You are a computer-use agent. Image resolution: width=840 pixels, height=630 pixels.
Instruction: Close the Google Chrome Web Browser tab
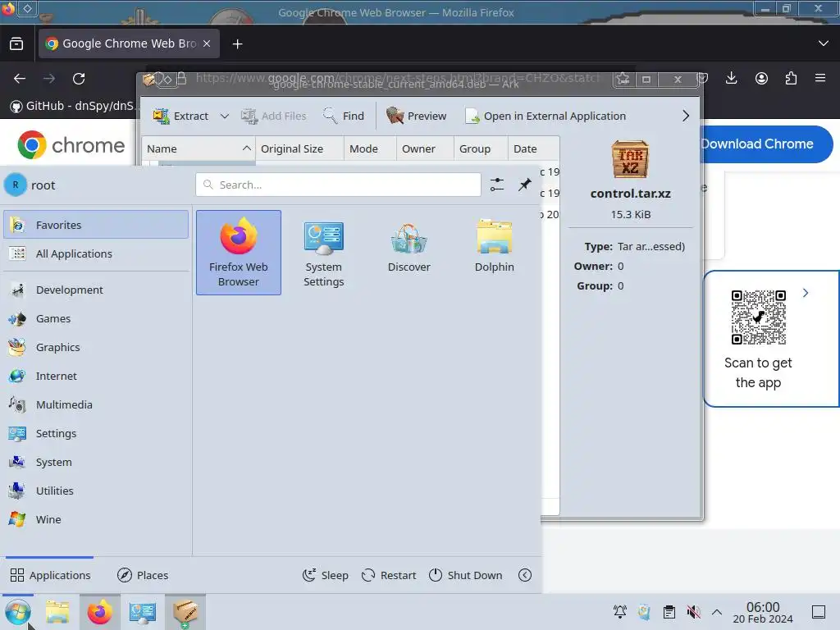207,43
